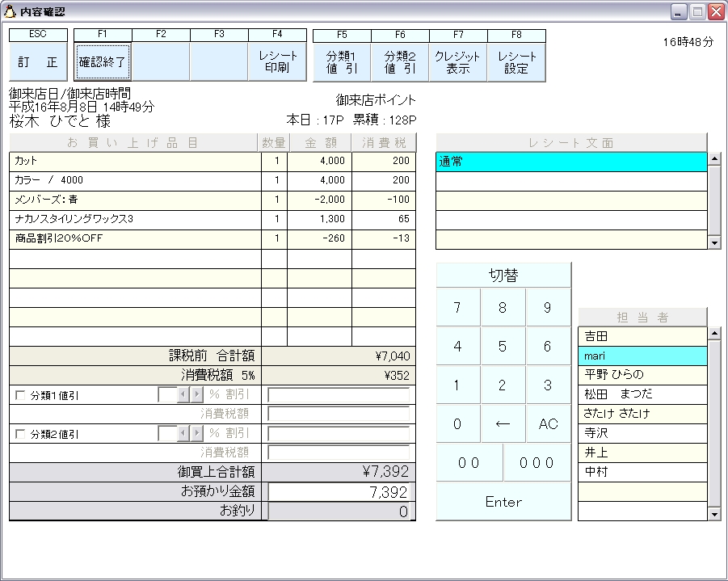Open 分類2値引 (F6) discount function
728x581 pixels.
[x=400, y=62]
